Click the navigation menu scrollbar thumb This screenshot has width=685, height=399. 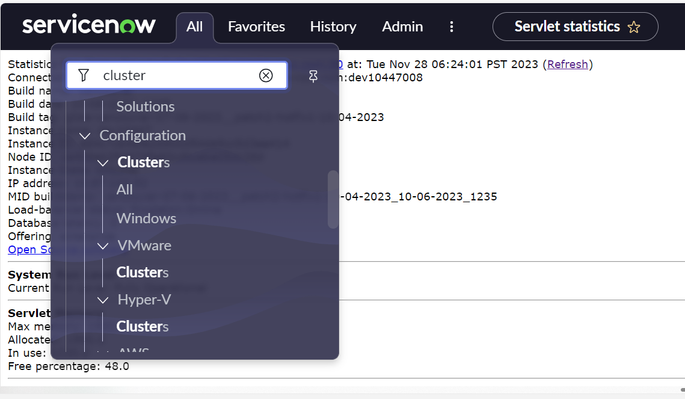click(333, 199)
